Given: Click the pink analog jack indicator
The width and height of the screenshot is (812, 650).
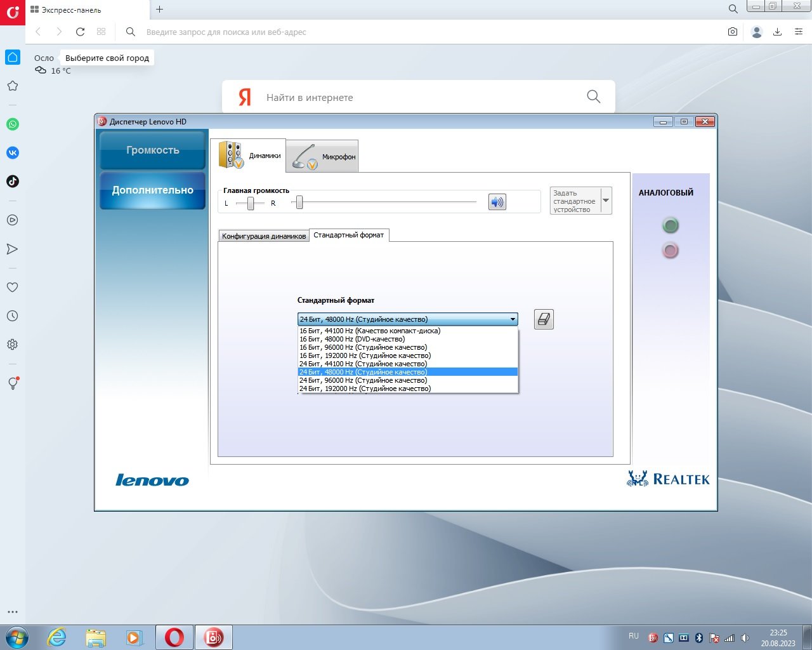Looking at the screenshot, I should coord(671,251).
